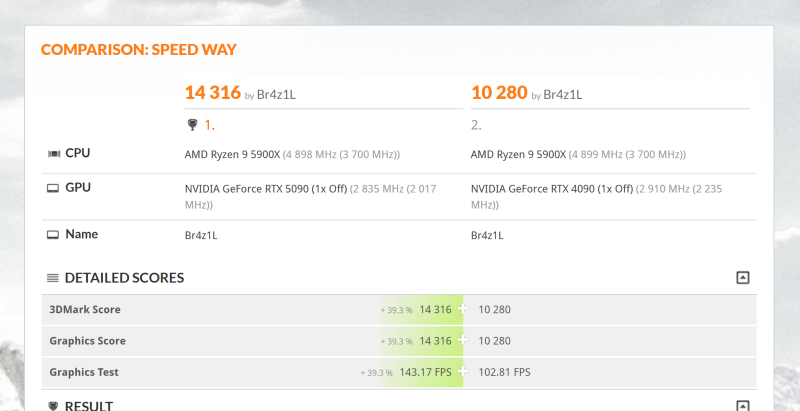Select the Graphics Score row label
Screen dimensions: 800x411
(x=87, y=341)
